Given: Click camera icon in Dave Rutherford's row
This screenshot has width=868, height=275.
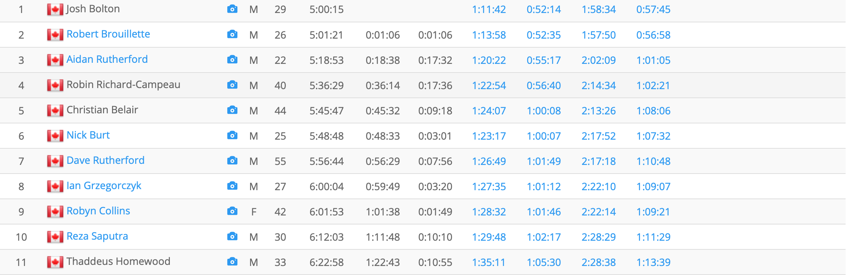Looking at the screenshot, I should pyautogui.click(x=232, y=161).
